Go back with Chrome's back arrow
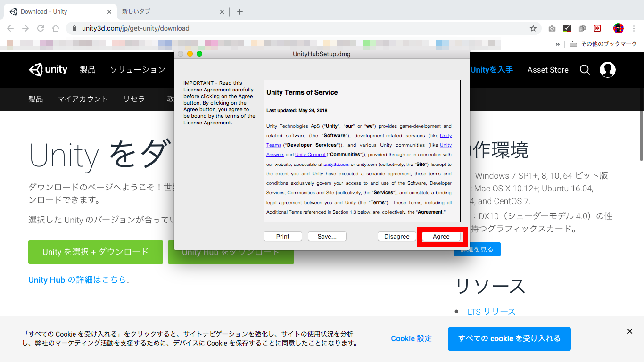 (11, 28)
